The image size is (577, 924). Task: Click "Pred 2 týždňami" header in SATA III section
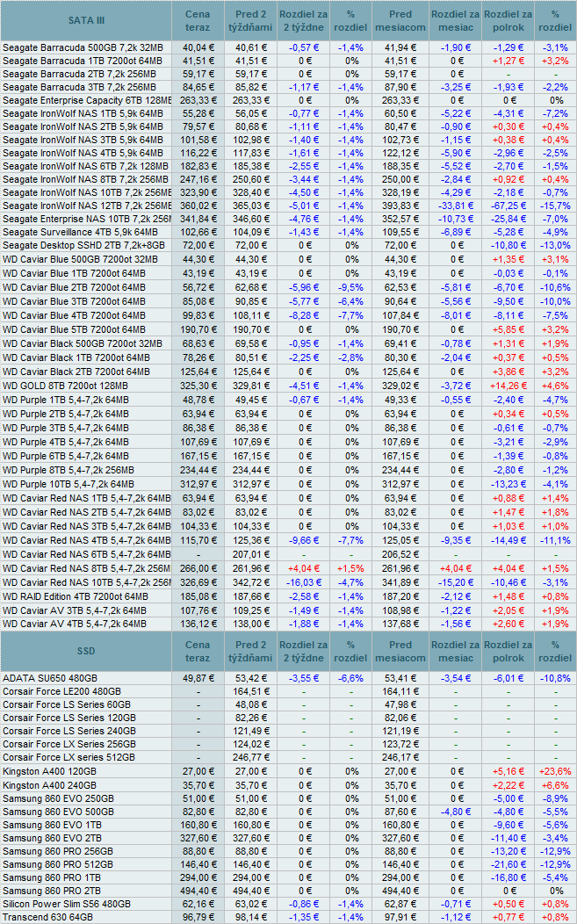(x=250, y=20)
